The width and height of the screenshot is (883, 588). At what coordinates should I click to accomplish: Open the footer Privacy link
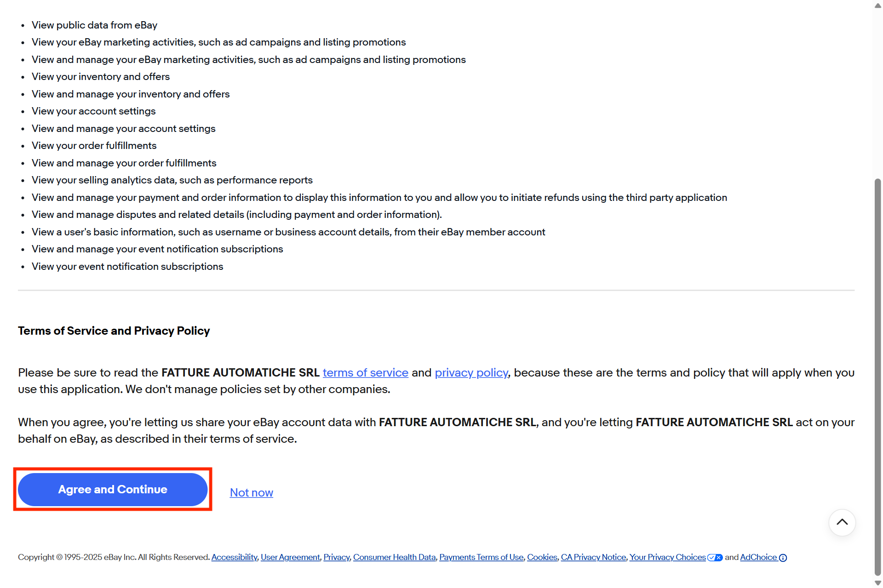336,557
